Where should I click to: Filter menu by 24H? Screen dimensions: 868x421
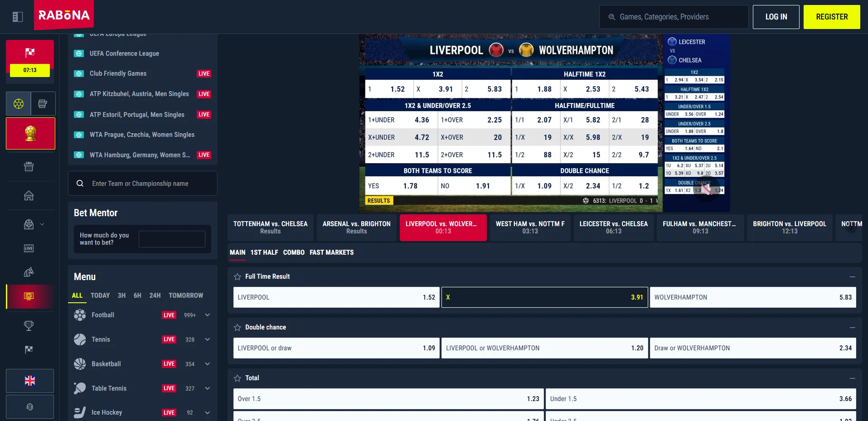155,295
